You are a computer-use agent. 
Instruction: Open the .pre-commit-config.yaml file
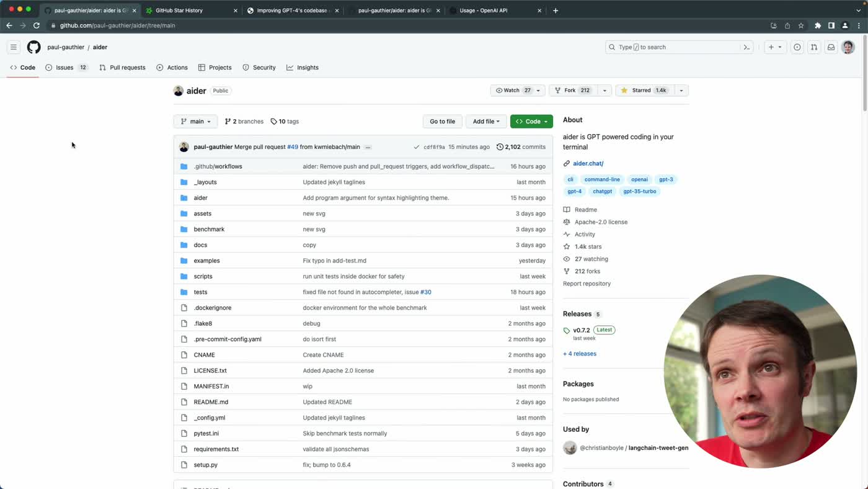228,339
